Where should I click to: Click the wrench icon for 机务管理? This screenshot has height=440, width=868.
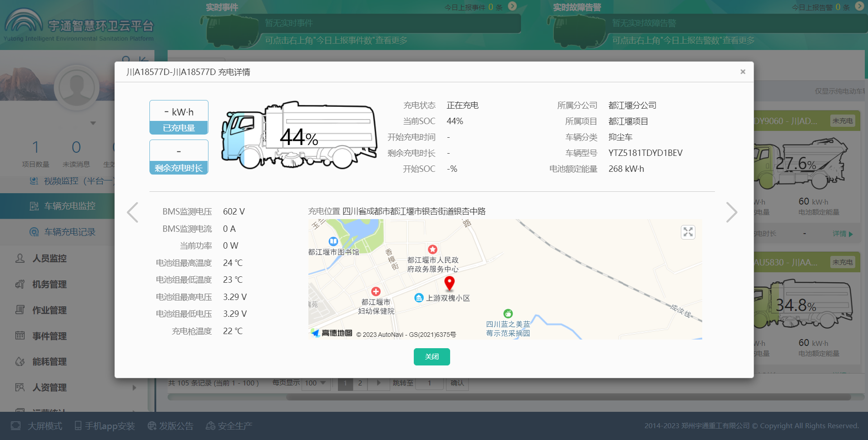click(20, 284)
